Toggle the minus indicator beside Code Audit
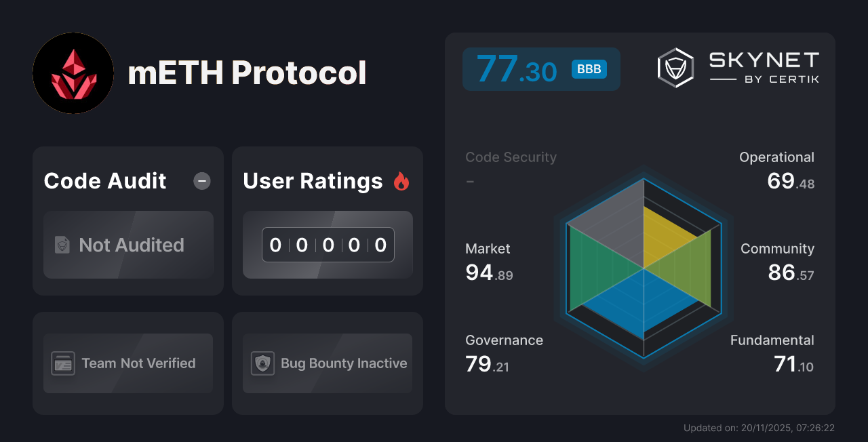This screenshot has width=868, height=442. point(201,181)
